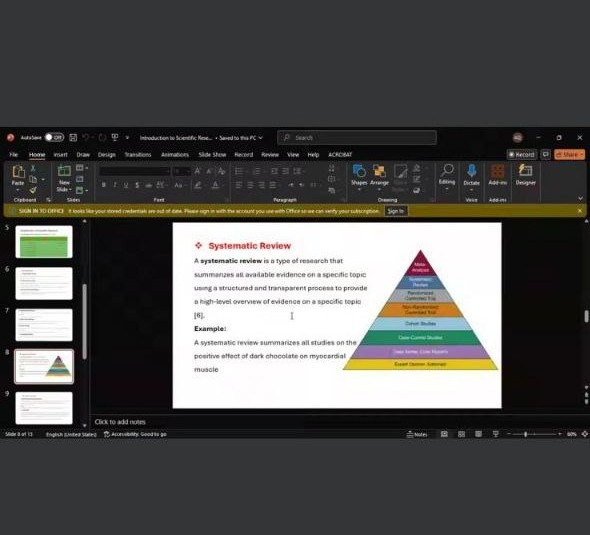Image resolution: width=590 pixels, height=535 pixels.
Task: Click the Sign In button
Action: coord(395,211)
